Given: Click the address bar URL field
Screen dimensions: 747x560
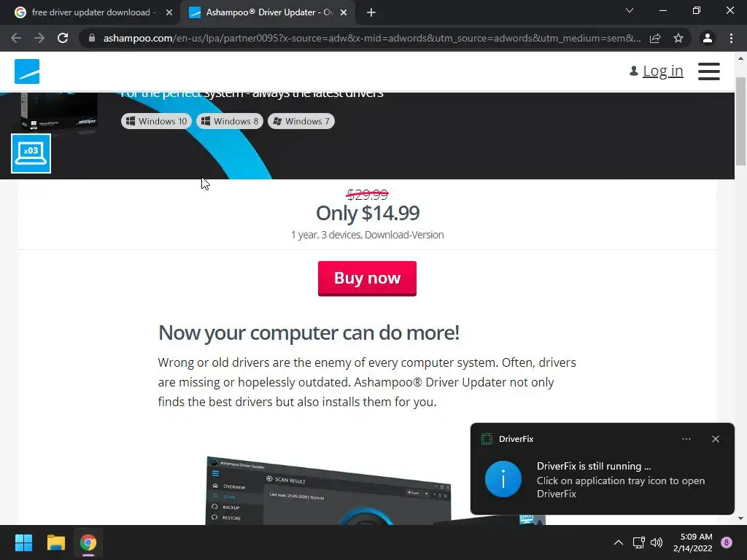Looking at the screenshot, I should coord(371,38).
